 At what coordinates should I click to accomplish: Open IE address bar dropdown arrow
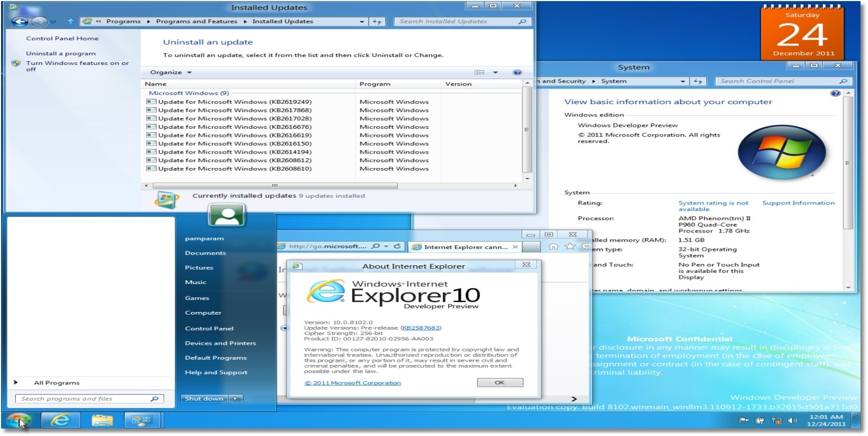[386, 246]
